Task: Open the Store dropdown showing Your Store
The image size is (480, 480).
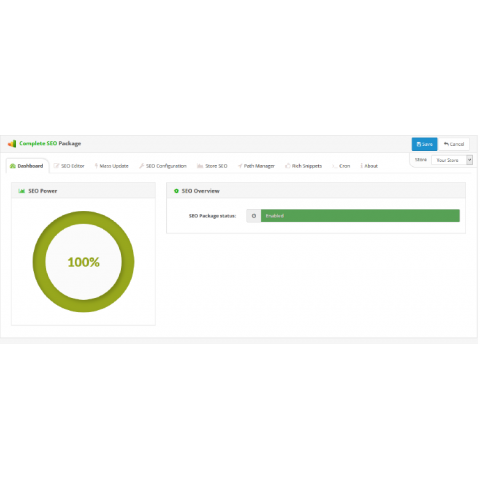Action: [452, 160]
